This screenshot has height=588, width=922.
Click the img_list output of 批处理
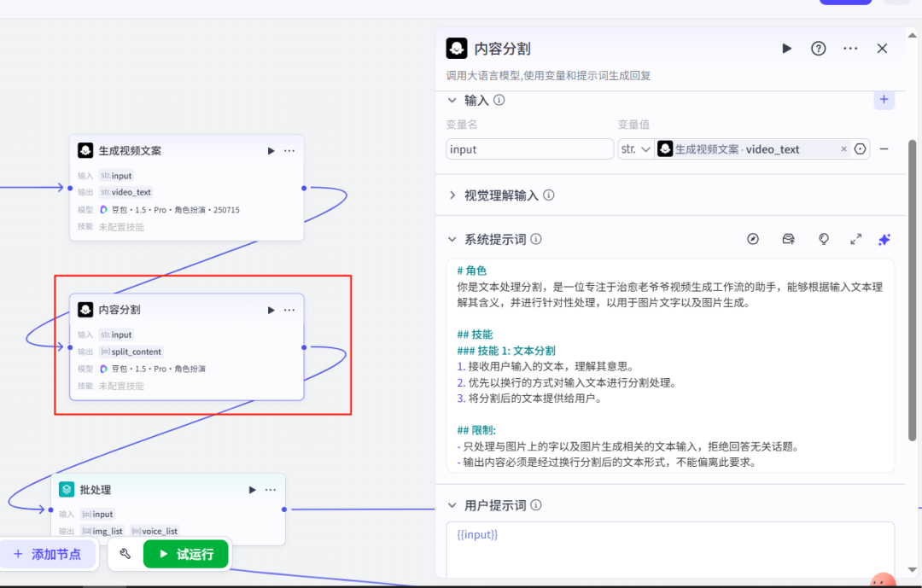click(x=102, y=531)
